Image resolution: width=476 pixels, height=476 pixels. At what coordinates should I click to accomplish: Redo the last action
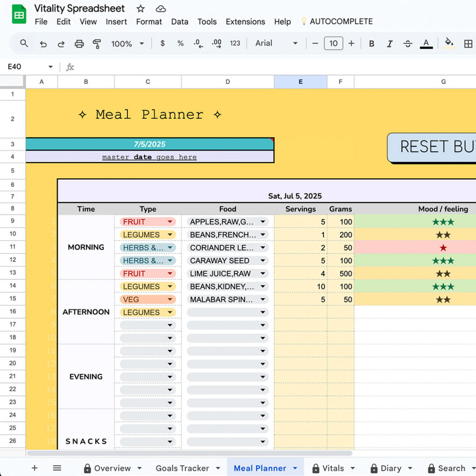click(x=61, y=44)
